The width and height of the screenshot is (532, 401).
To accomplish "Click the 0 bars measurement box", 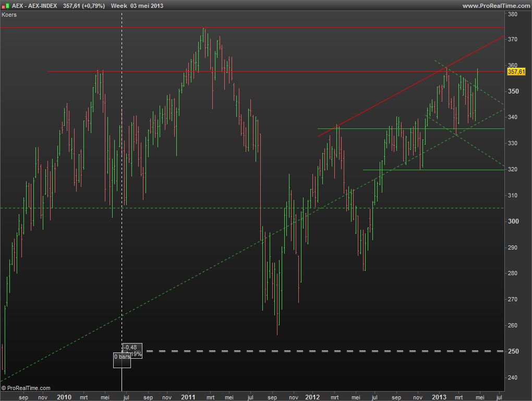I will (x=122, y=357).
